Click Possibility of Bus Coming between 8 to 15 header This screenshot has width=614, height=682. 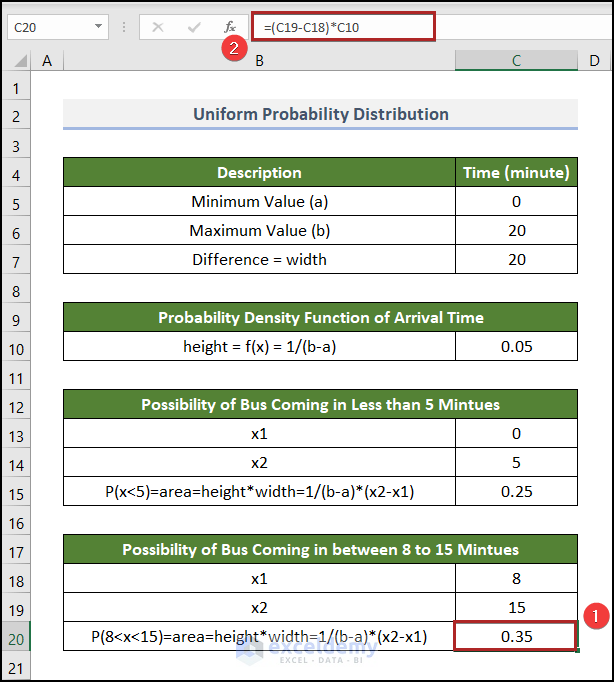click(320, 549)
